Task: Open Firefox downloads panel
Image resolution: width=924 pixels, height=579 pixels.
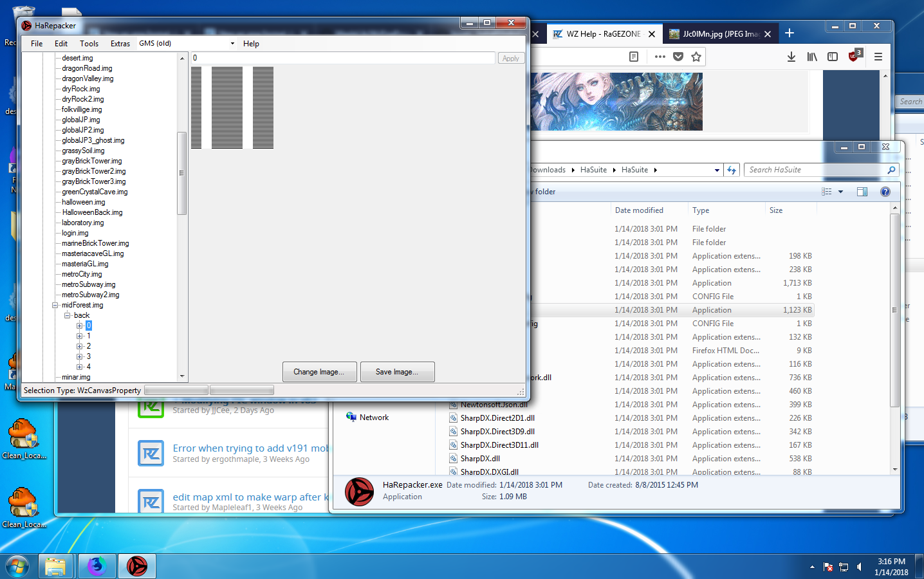Action: 791,57
